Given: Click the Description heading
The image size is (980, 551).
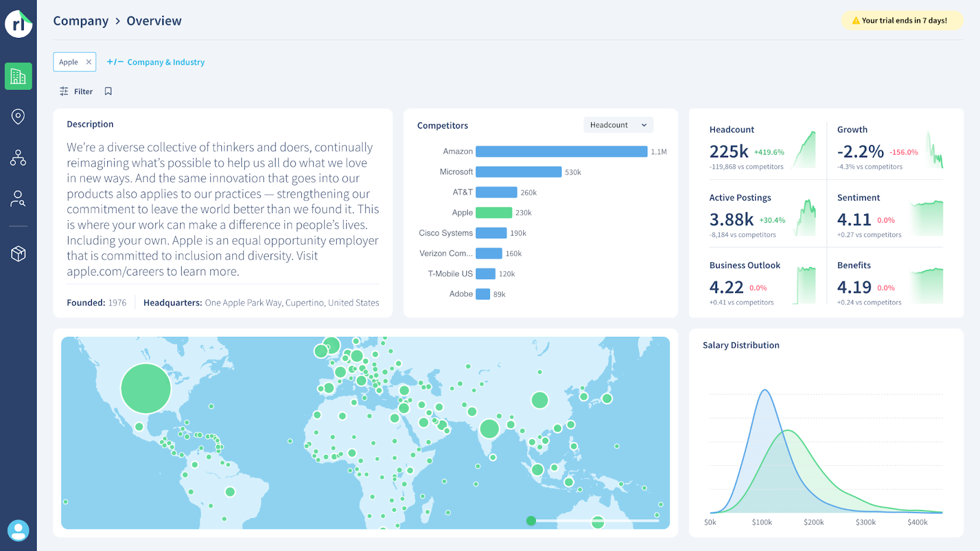Looking at the screenshot, I should point(90,124).
